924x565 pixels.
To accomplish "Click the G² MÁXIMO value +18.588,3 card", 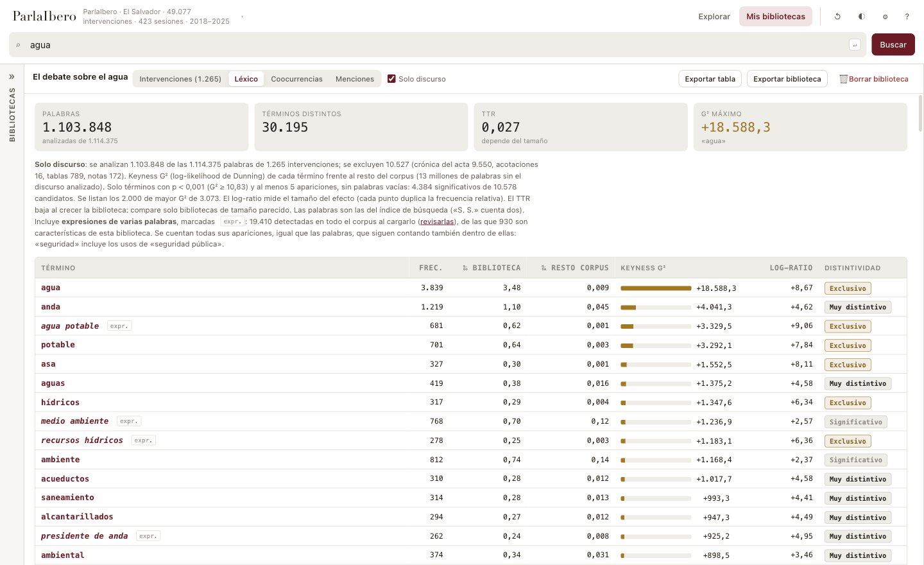I will tap(800, 127).
